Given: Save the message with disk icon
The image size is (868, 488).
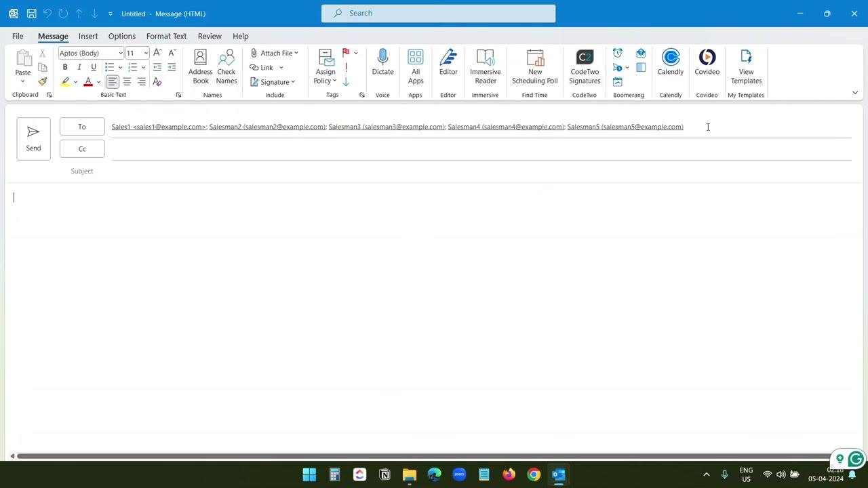Looking at the screenshot, I should (31, 14).
